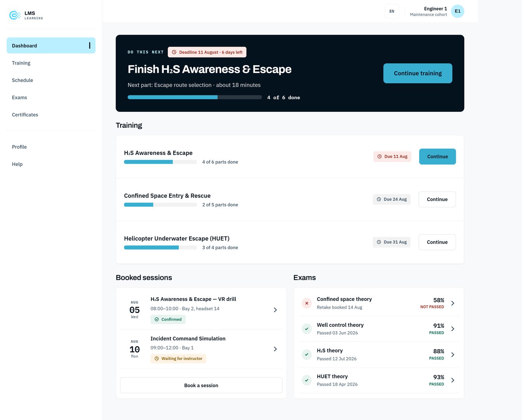Open the E1 user avatar

click(457, 11)
